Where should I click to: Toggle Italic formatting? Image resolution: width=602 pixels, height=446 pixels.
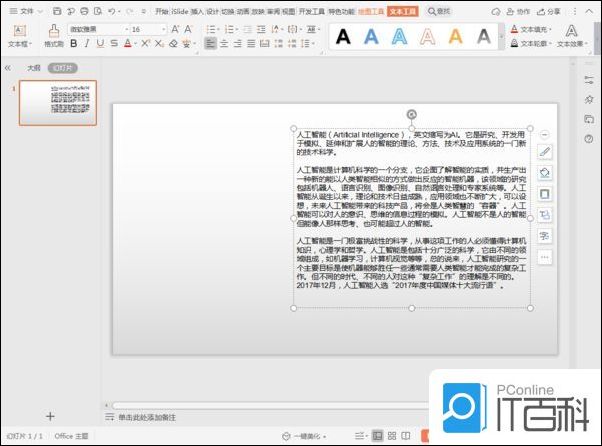click(87, 44)
